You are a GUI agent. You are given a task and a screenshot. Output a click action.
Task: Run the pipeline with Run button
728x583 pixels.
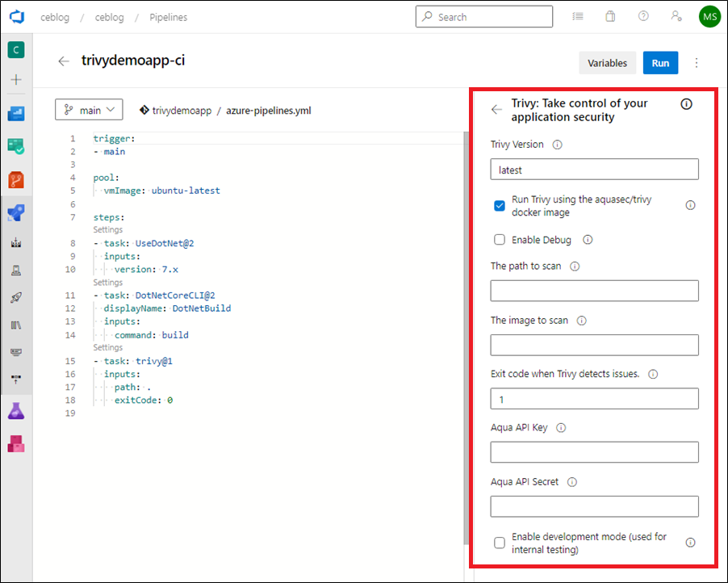(660, 63)
